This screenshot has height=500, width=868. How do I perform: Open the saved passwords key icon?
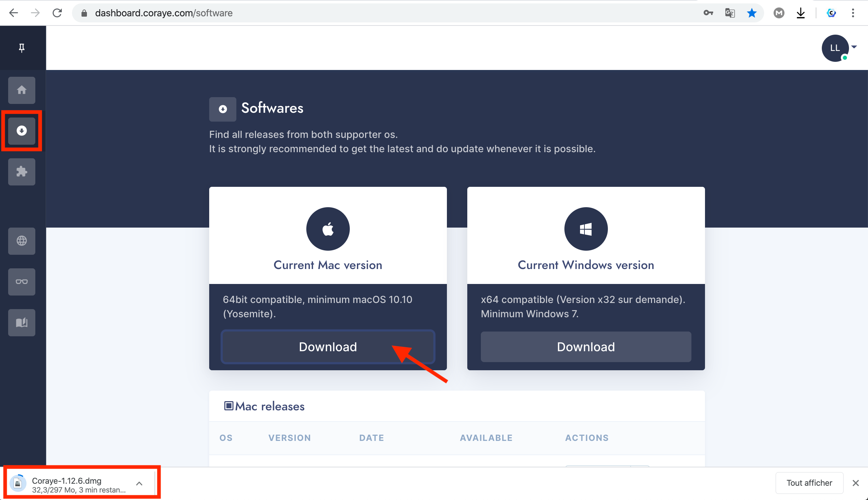pos(708,13)
